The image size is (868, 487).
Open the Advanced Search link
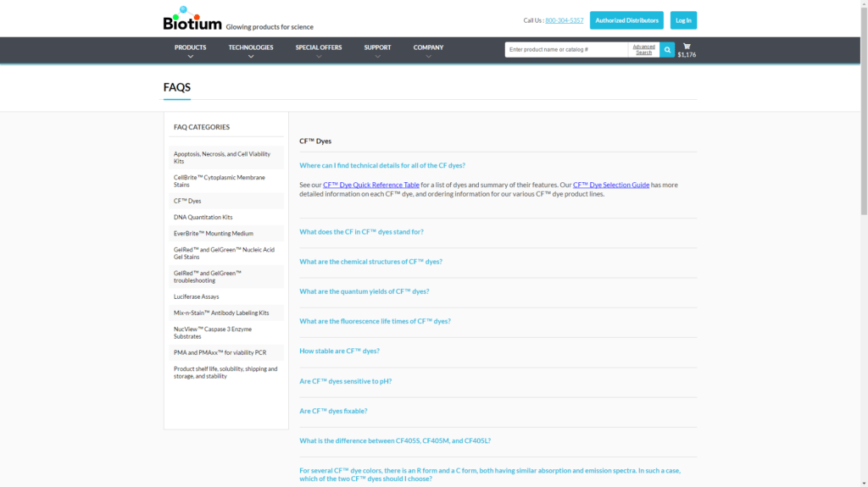pyautogui.click(x=644, y=50)
